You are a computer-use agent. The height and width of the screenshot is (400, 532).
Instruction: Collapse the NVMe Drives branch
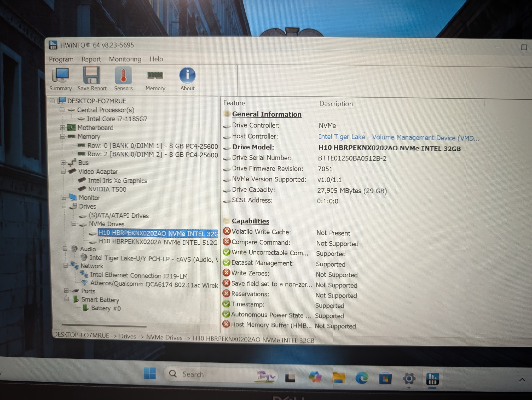click(74, 224)
